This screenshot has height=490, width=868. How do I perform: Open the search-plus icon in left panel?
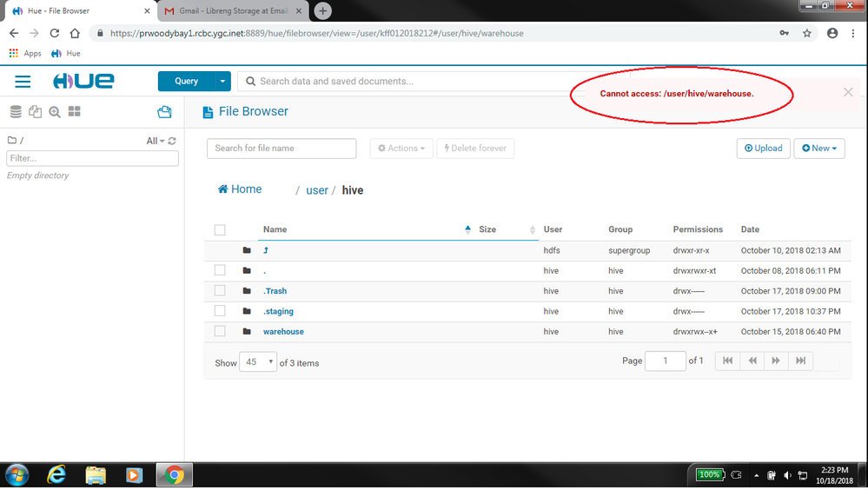[54, 112]
